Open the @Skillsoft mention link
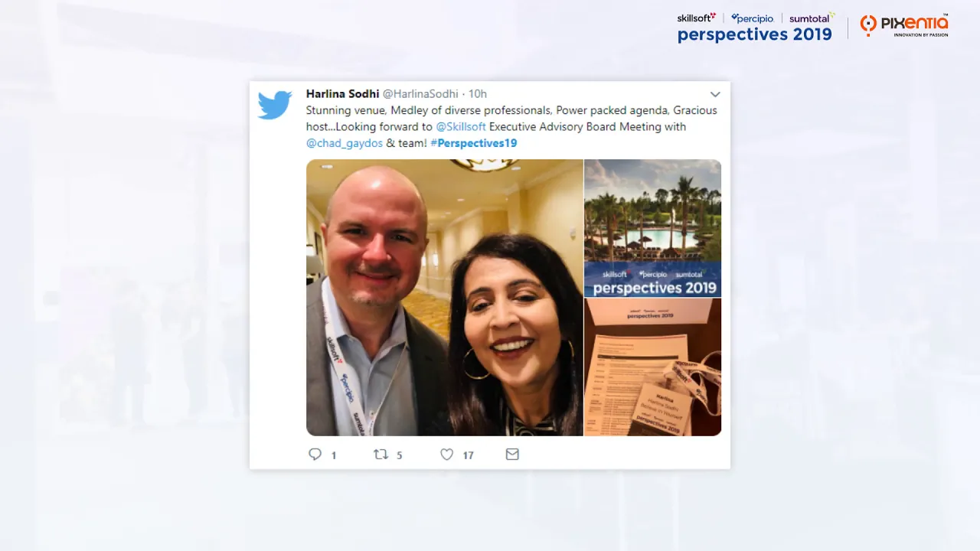 (x=461, y=126)
